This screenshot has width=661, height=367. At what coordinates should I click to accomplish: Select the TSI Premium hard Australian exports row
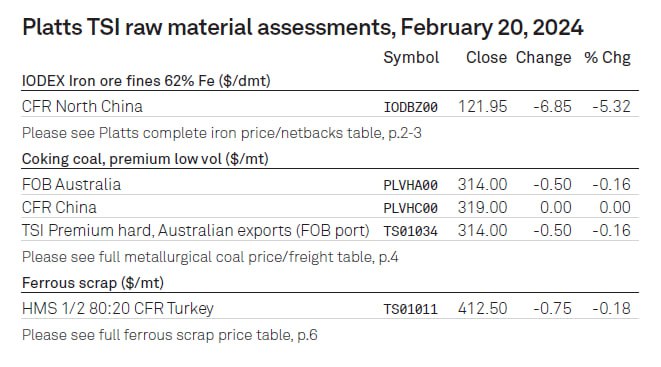330,230
